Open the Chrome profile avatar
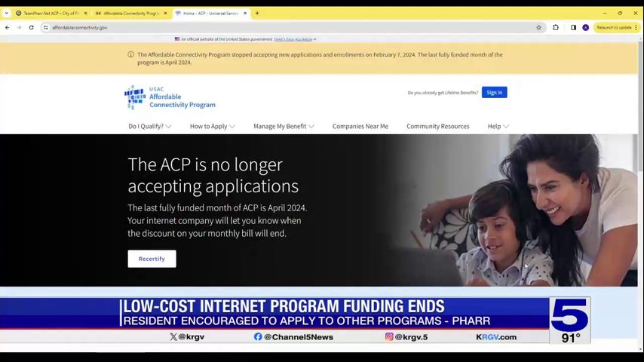The image size is (644, 362). click(x=586, y=28)
